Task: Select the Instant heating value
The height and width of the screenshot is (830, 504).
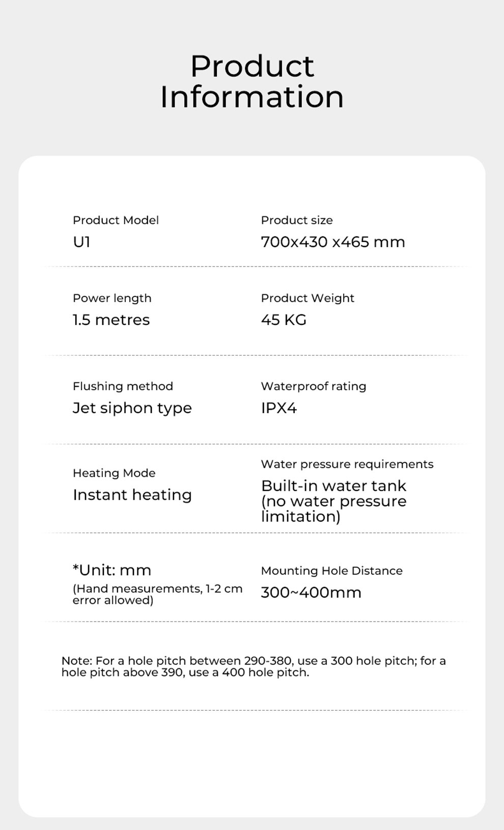Action: 132,495
